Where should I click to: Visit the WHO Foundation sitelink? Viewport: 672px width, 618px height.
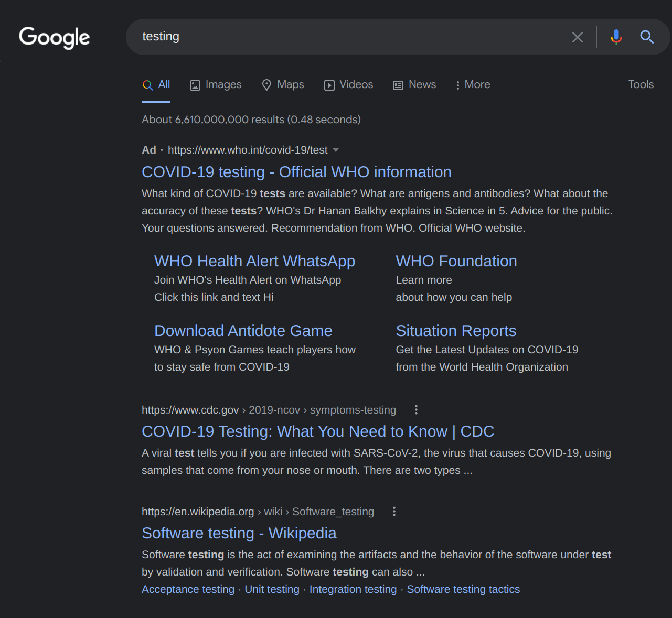coord(456,261)
